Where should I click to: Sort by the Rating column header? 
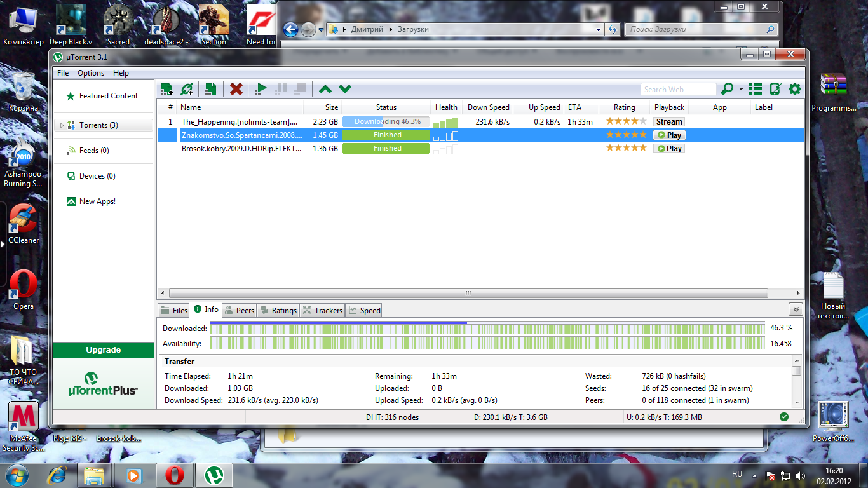pyautogui.click(x=625, y=107)
